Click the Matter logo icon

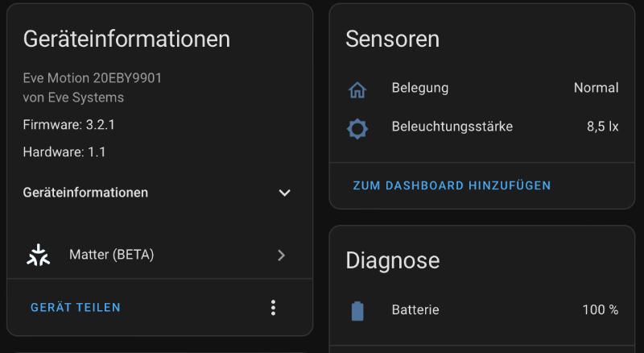pyautogui.click(x=37, y=255)
